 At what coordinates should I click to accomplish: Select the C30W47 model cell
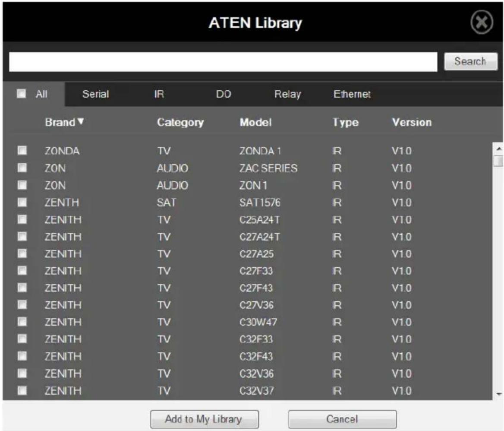coord(258,322)
